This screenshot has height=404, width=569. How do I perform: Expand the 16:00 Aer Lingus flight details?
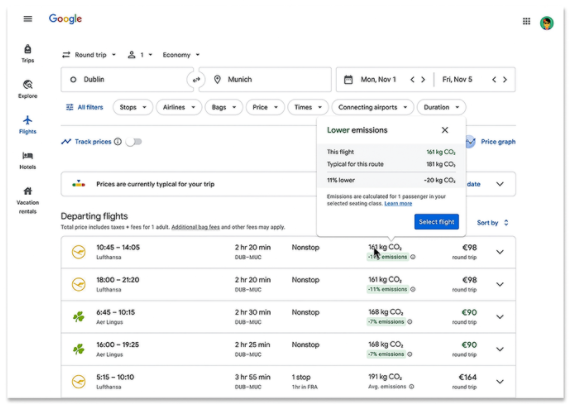pyautogui.click(x=500, y=349)
